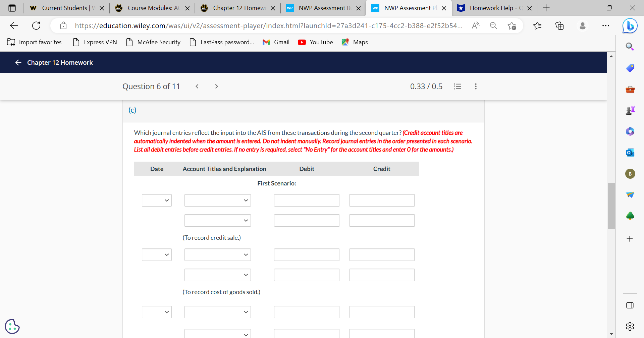The width and height of the screenshot is (644, 338).
Task: Click second credit field for cost of goods sold
Action: [x=382, y=275]
